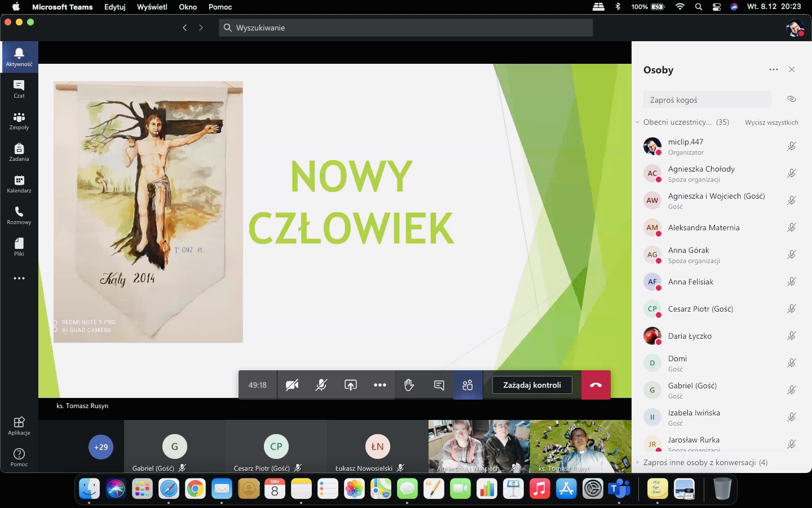This screenshot has height=508, width=812.
Task: Open Finder from the Dock
Action: [x=89, y=489]
